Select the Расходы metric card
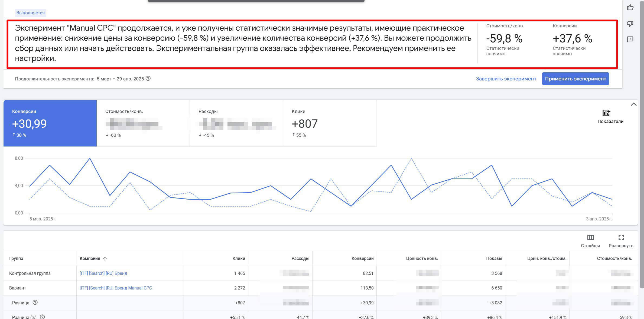This screenshot has height=319, width=644. [x=236, y=123]
